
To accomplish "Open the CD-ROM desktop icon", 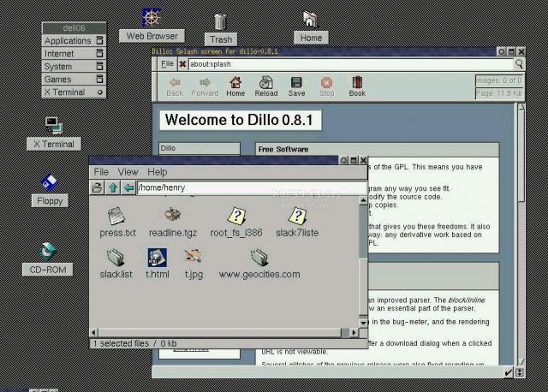I will coord(48,251).
